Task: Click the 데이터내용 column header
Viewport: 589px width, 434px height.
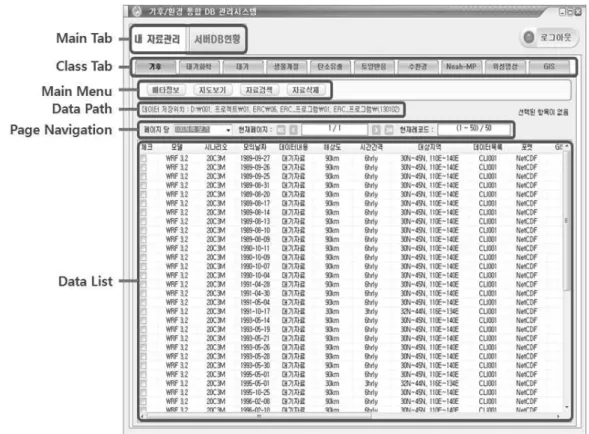Action: [x=293, y=147]
